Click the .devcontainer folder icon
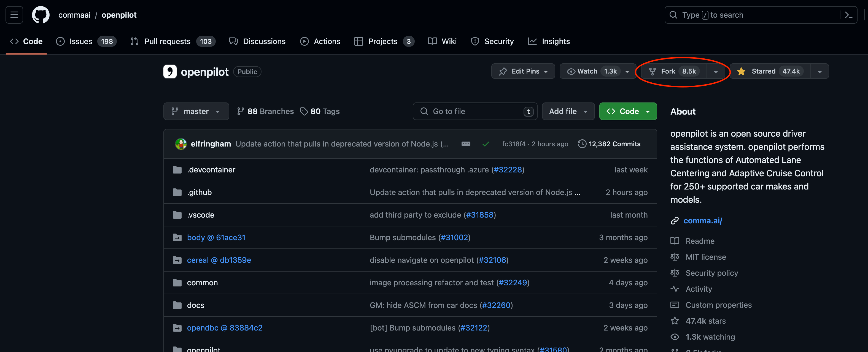868x352 pixels. [x=177, y=170]
